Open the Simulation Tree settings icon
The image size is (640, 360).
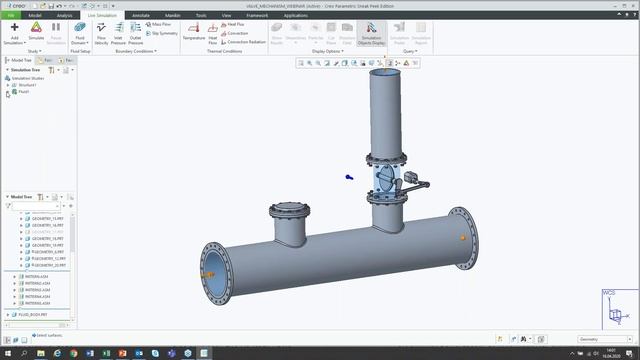click(x=51, y=70)
